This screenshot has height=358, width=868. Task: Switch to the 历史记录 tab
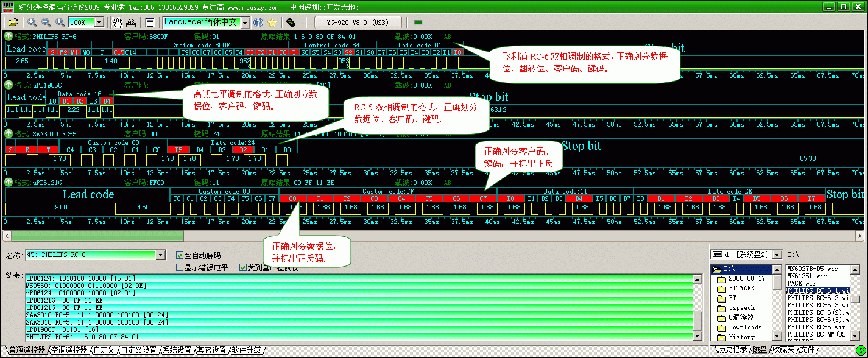point(733,349)
